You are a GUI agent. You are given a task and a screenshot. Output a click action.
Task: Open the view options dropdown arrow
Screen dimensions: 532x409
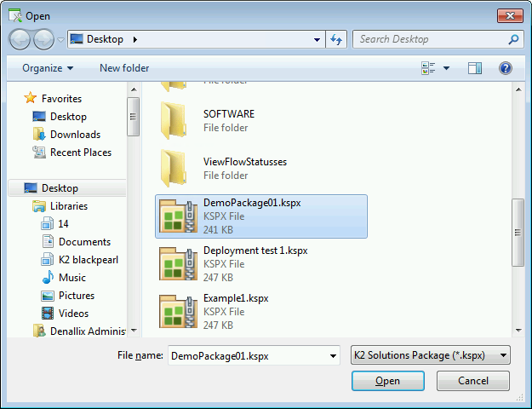point(447,68)
